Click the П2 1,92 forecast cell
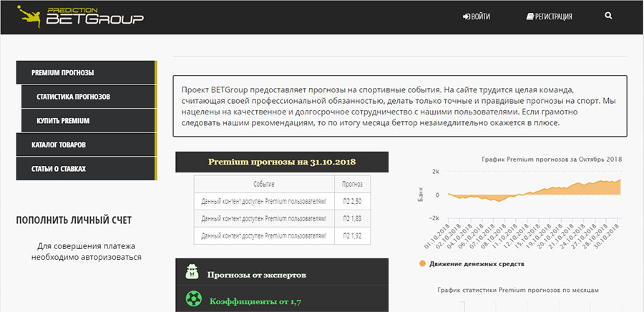 click(x=353, y=235)
